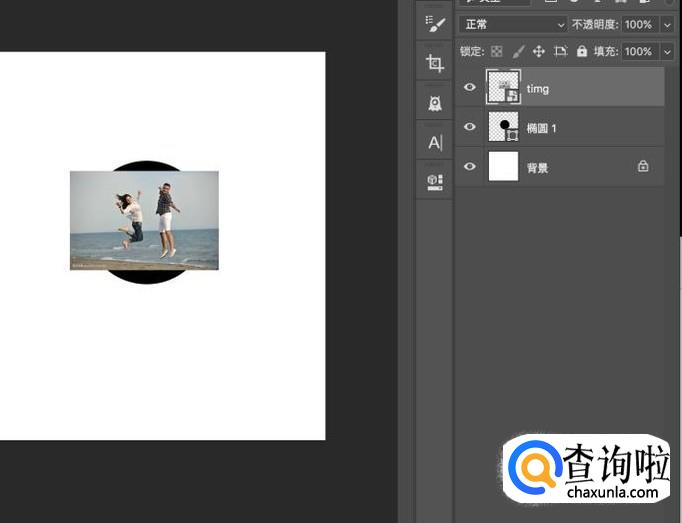The image size is (682, 523).
Task: Hide the 背景 layer using its eye icon
Action: 470,167
